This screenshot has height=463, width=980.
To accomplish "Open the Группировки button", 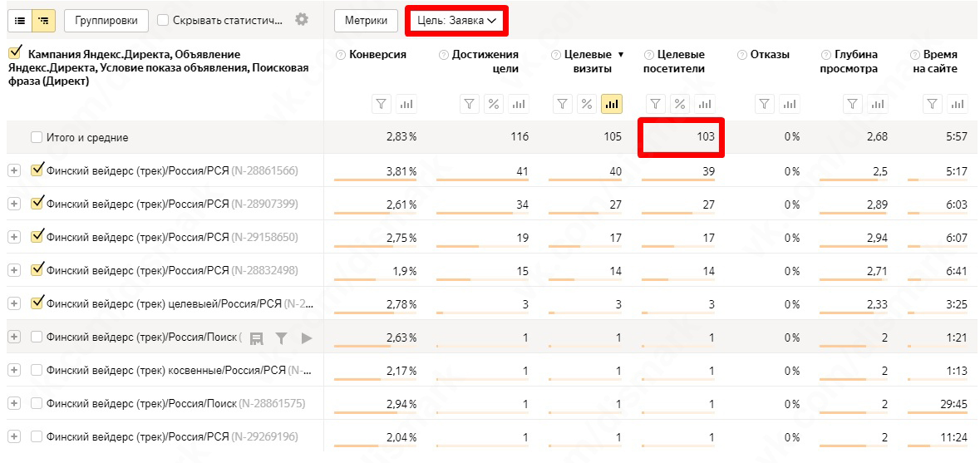I will click(x=106, y=20).
